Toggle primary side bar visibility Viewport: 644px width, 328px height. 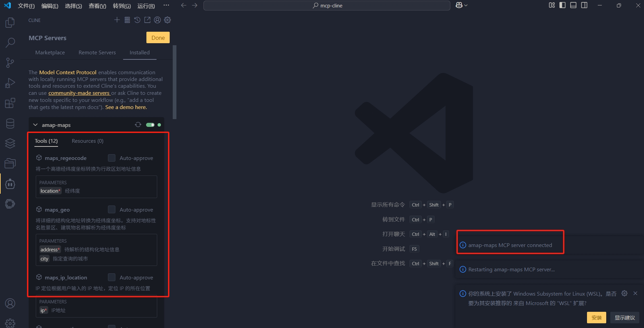pyautogui.click(x=562, y=5)
